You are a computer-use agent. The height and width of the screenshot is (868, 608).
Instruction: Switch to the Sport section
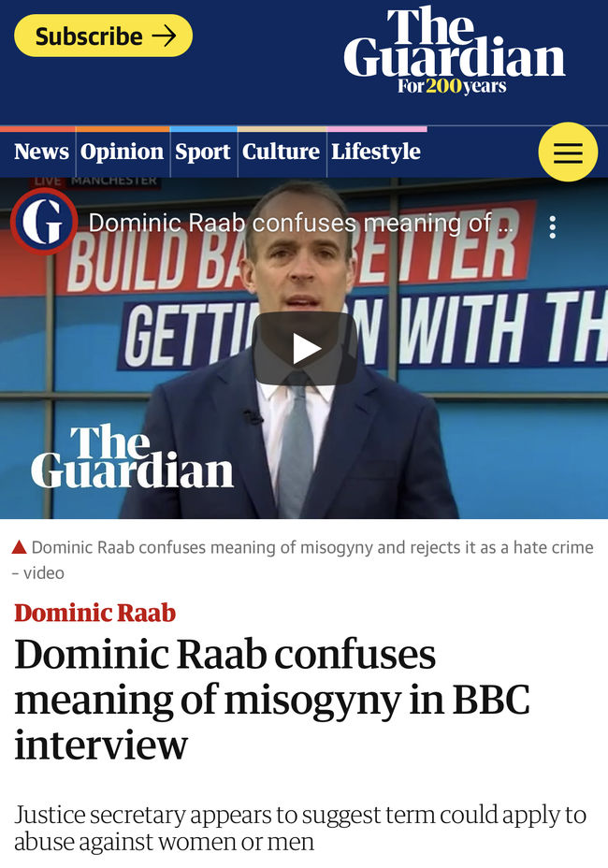[203, 152]
